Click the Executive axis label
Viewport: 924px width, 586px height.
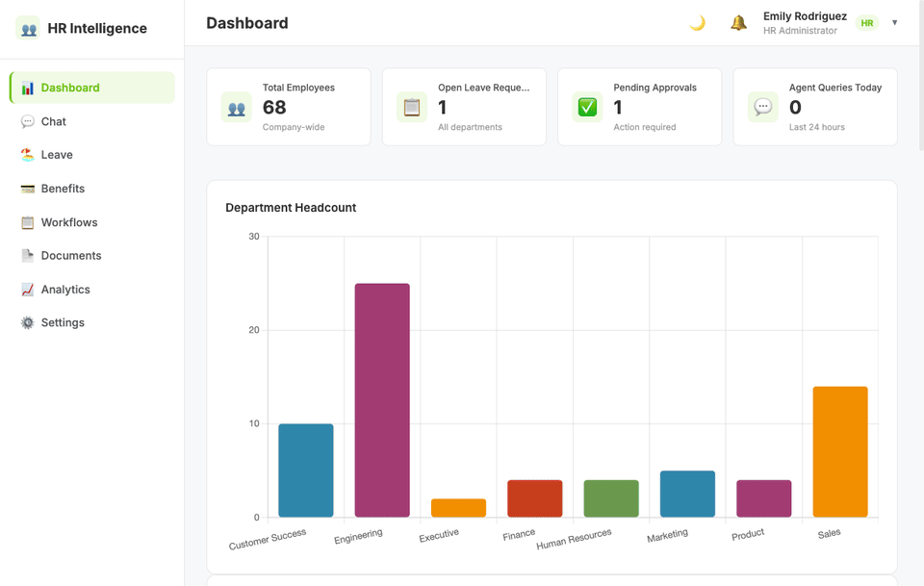439,535
